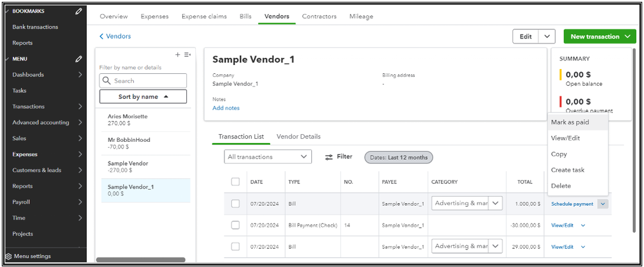
Task: Choose Mark as paid from the menu
Action: [570, 122]
